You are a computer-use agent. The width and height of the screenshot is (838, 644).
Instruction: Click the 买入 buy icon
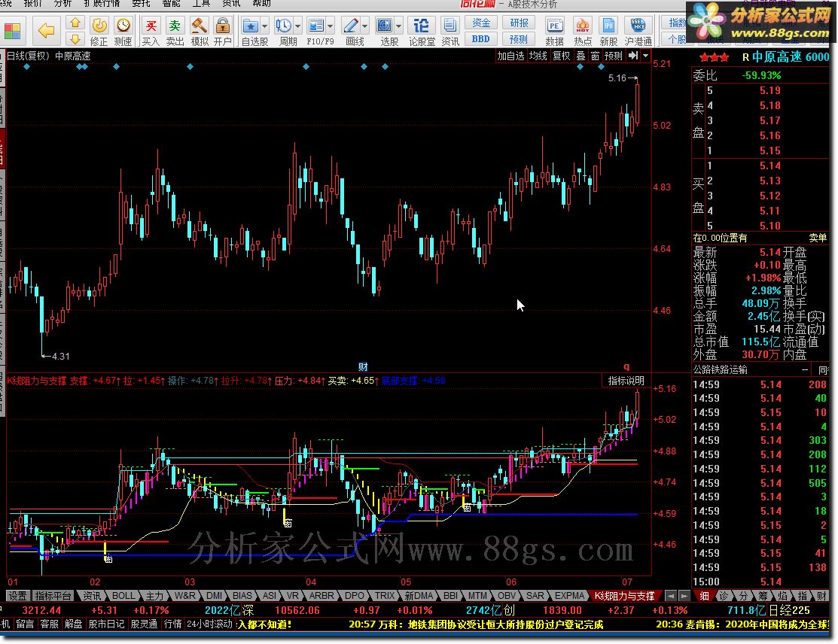pyautogui.click(x=151, y=26)
